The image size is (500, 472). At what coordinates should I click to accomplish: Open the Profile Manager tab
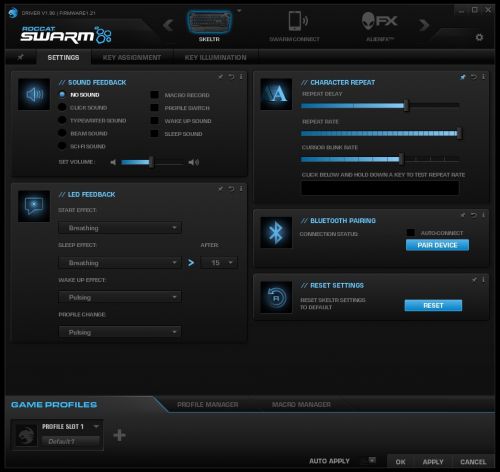pos(208,404)
